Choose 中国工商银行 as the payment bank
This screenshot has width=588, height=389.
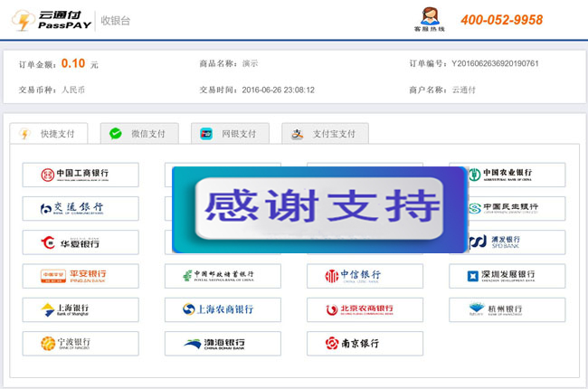click(81, 175)
